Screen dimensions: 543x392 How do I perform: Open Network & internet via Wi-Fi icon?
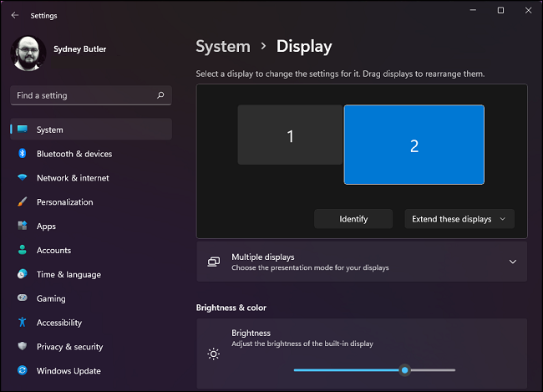click(22, 178)
